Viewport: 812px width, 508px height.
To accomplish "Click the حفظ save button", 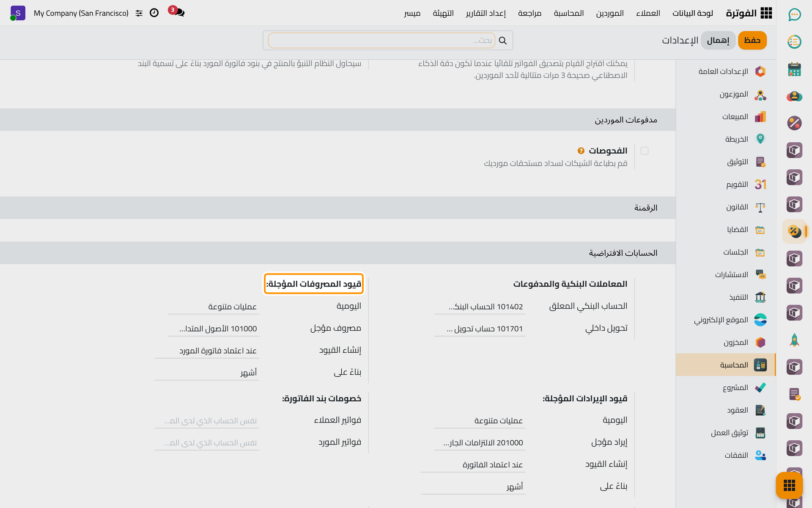I will [752, 40].
